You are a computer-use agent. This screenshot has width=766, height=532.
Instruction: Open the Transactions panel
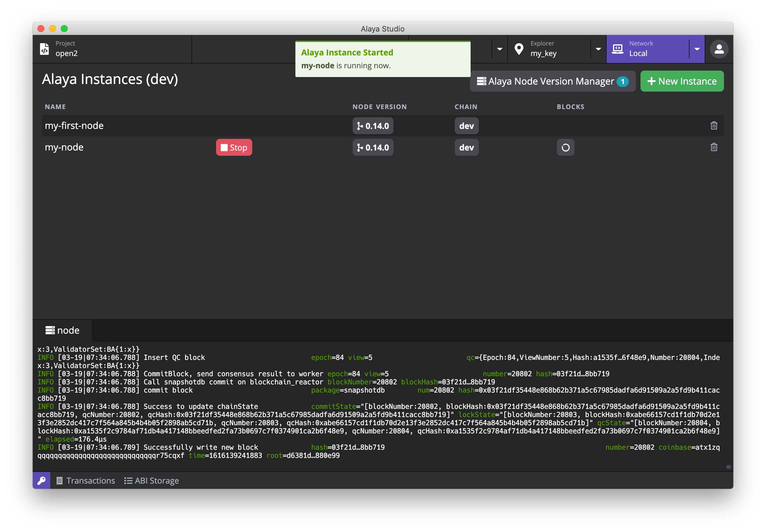(86, 480)
